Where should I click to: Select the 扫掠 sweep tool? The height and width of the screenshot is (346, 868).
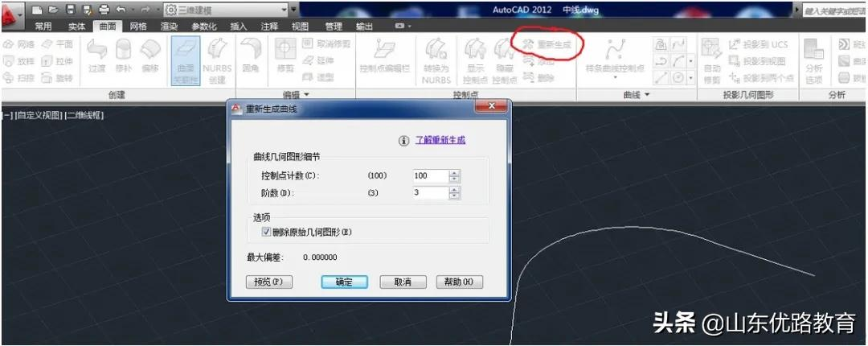pyautogui.click(x=19, y=78)
